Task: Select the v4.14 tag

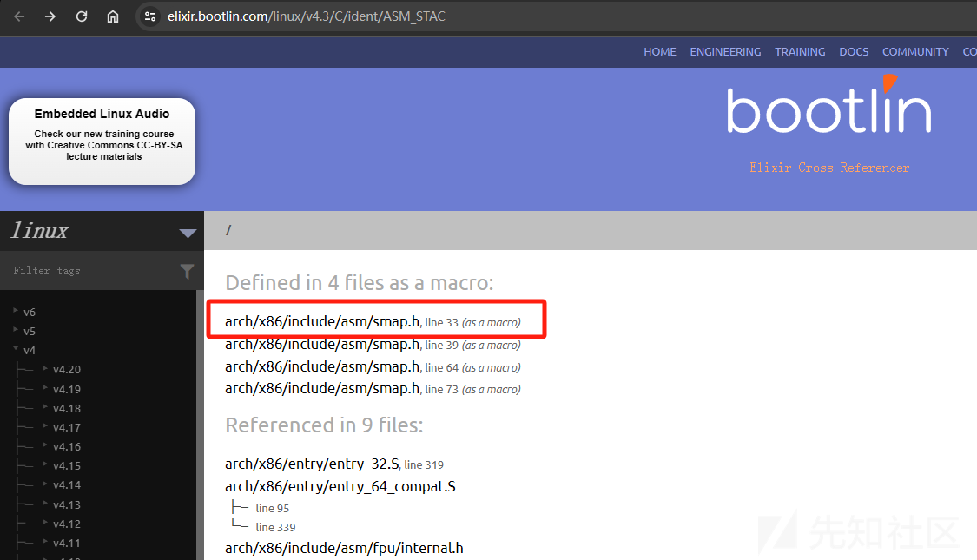Action: (x=67, y=485)
